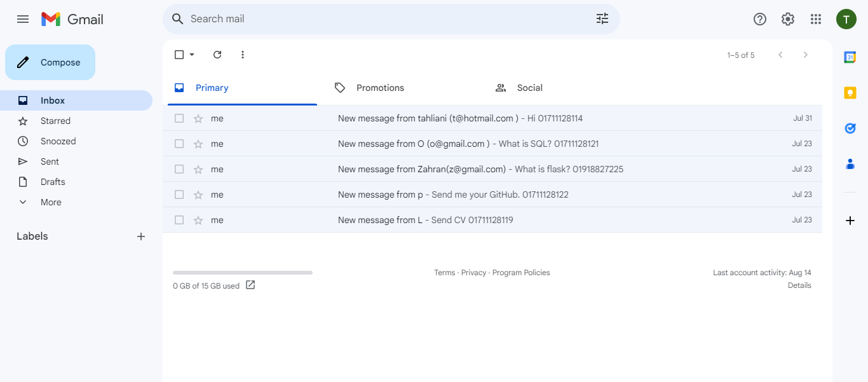Viewport: 868px width, 382px height.
Task: Click in the Search mail field
Action: (x=381, y=19)
